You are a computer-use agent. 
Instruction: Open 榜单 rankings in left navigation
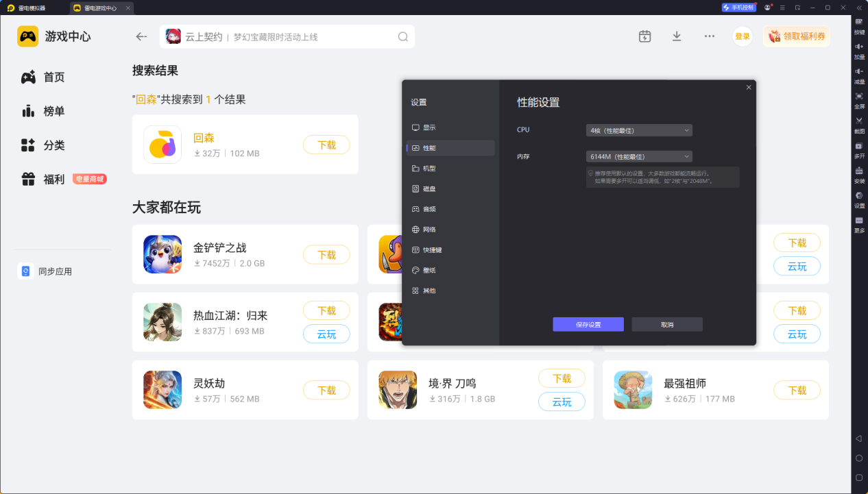click(43, 111)
